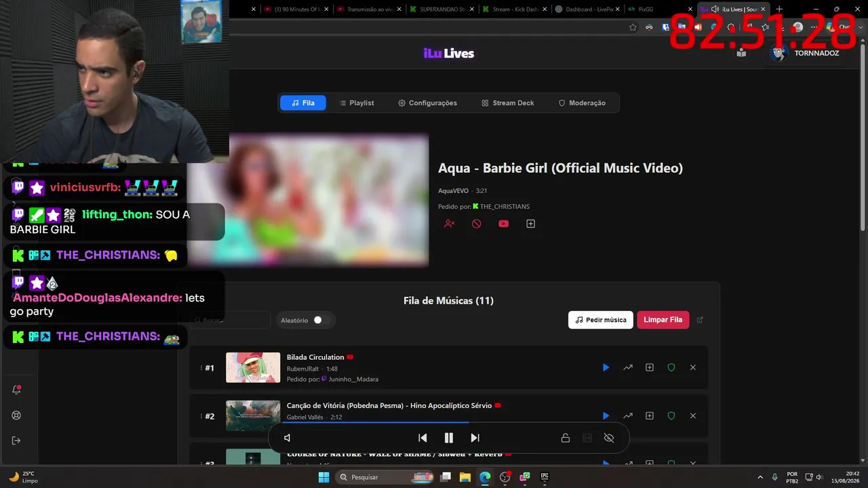868x488 pixels.
Task: Remove Bilada Circulation from queue
Action: [x=693, y=367]
